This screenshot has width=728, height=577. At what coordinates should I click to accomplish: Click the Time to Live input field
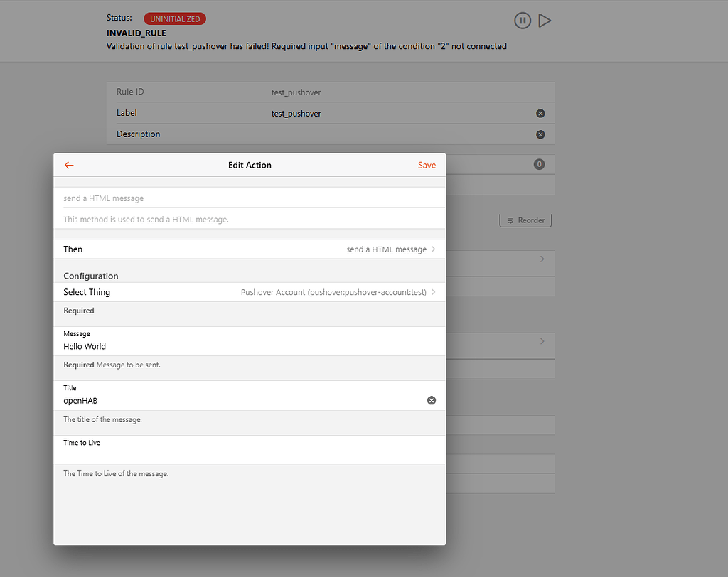pyautogui.click(x=213, y=453)
